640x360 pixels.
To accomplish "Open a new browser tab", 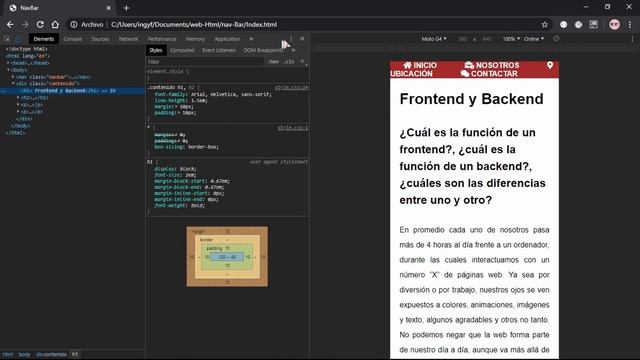I will [x=126, y=8].
